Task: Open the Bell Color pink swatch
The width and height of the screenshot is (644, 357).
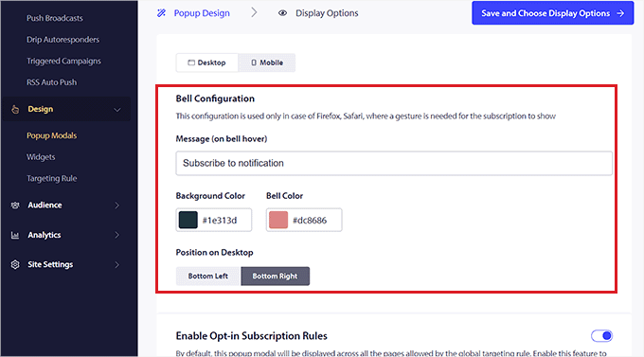Action: click(278, 220)
